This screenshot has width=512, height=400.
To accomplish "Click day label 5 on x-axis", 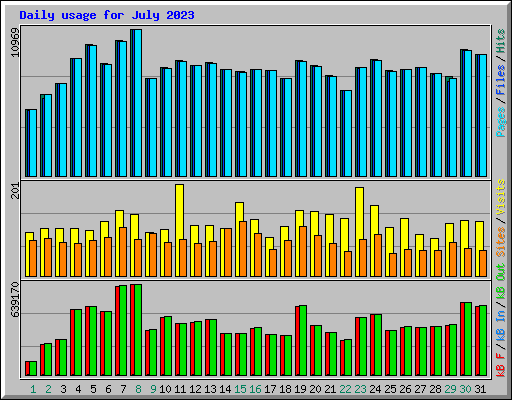I will click(x=93, y=389).
